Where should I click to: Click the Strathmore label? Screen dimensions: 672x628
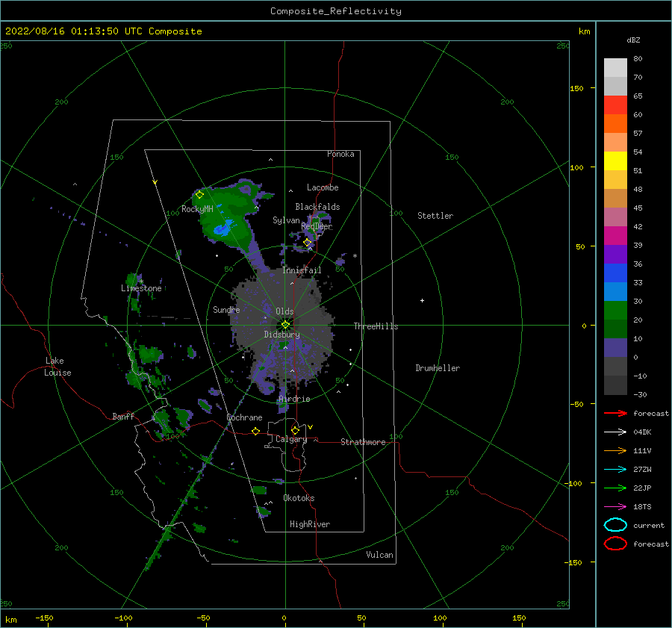coord(363,442)
